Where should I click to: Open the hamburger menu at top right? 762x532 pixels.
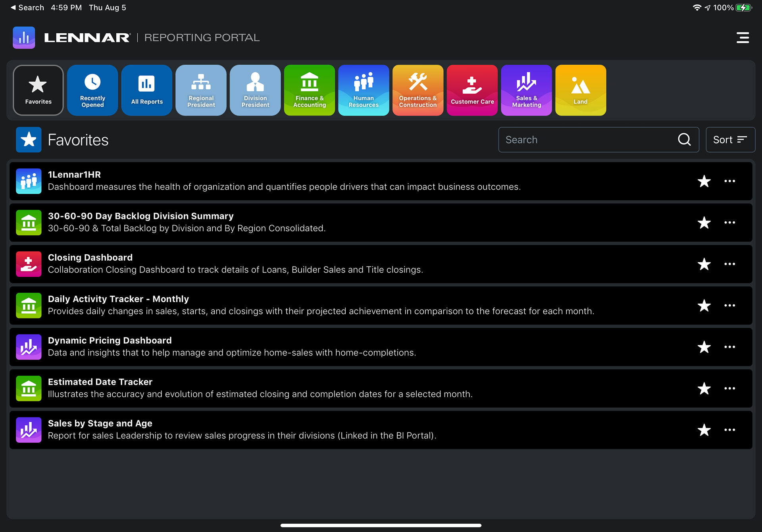click(743, 38)
